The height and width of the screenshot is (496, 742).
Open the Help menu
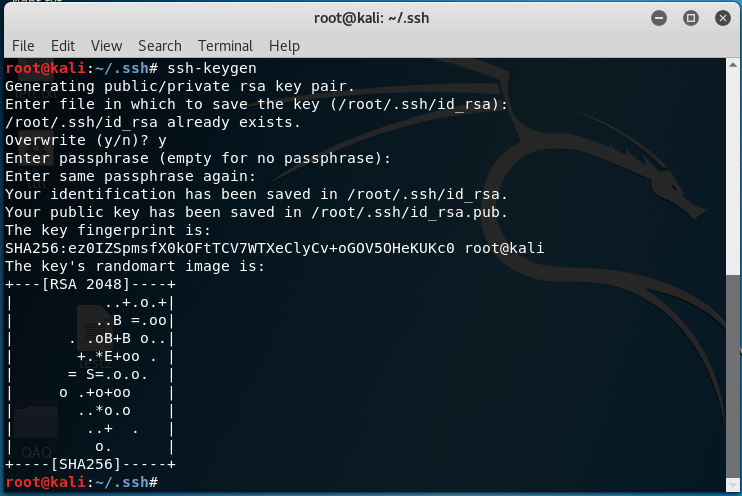[284, 46]
